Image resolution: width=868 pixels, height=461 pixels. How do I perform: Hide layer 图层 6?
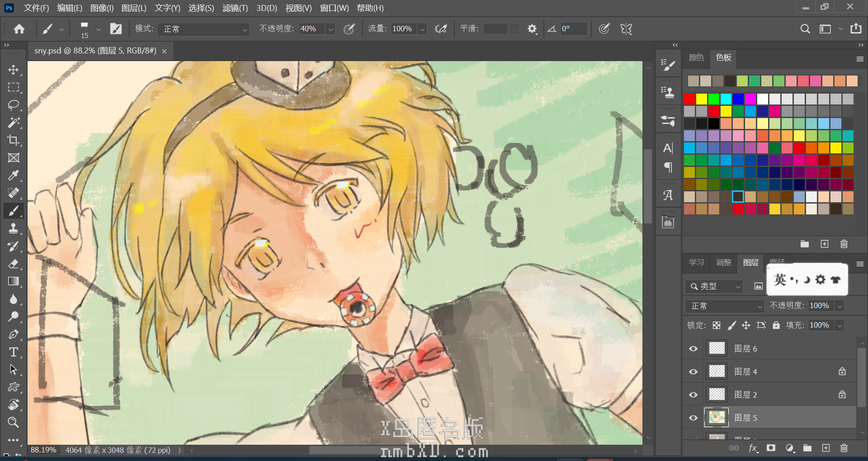pyautogui.click(x=693, y=349)
